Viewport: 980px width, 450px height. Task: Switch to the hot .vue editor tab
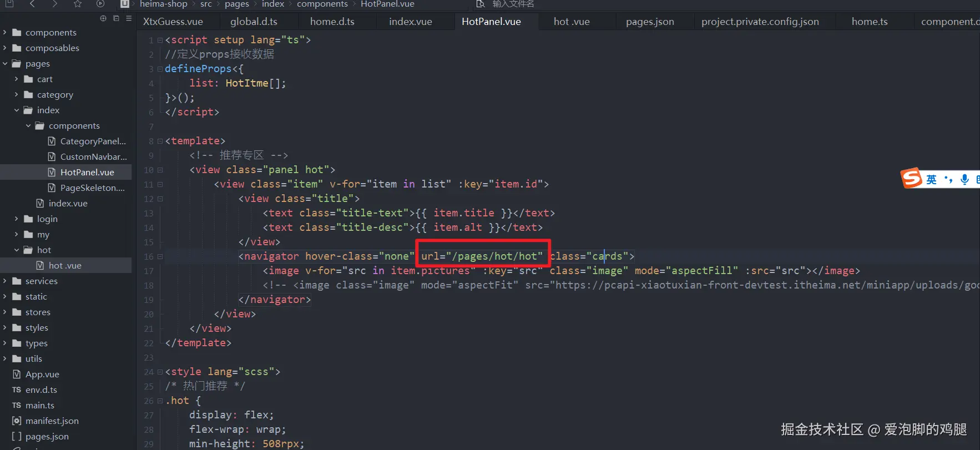click(572, 22)
